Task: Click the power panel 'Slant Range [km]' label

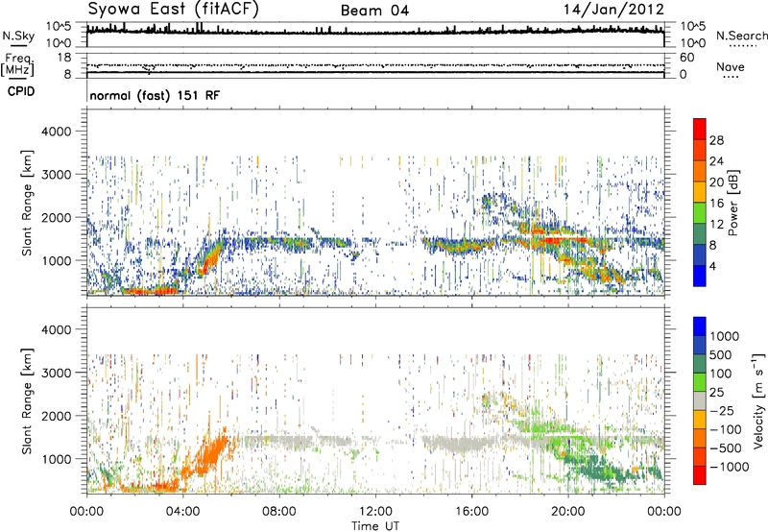Action: pos(27,203)
